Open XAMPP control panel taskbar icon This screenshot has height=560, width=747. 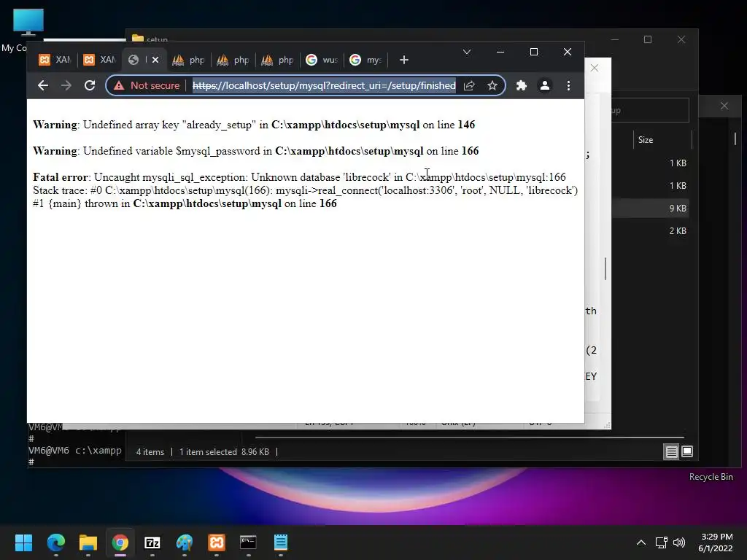click(x=216, y=542)
